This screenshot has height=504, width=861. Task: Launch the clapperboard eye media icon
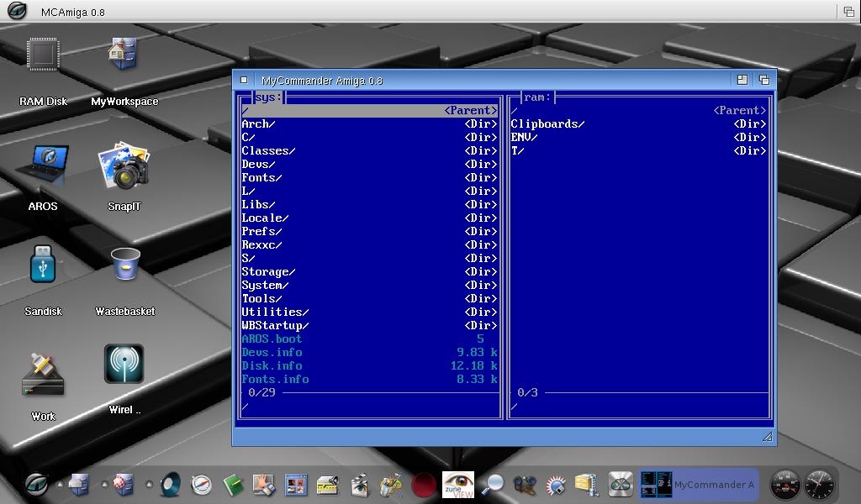[x=360, y=485]
